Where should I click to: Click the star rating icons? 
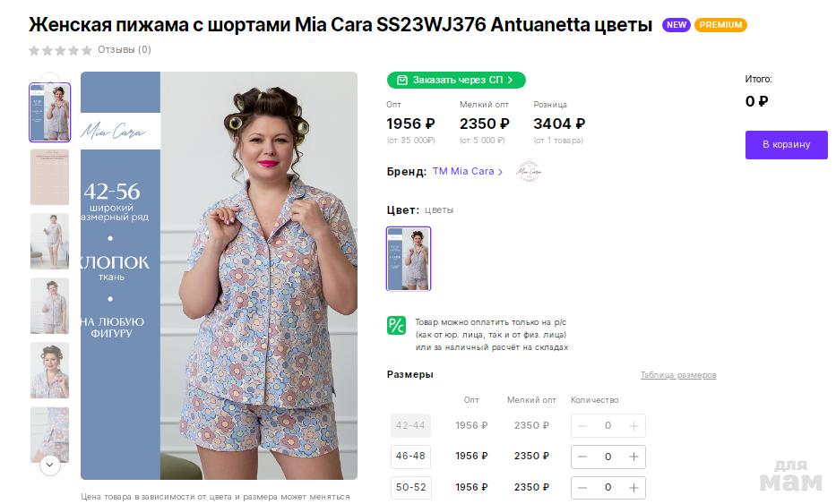pos(60,50)
